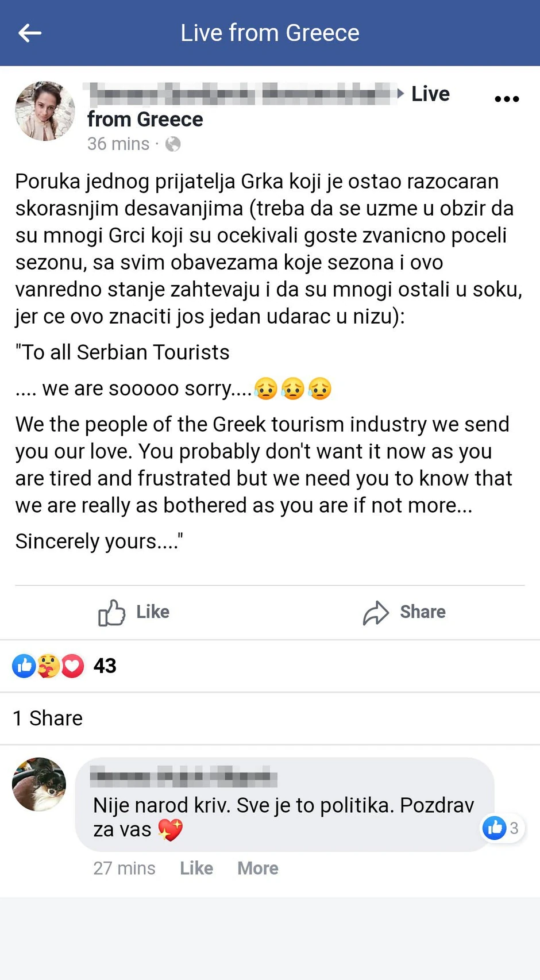Click the globe public privacy icon

coord(173,144)
